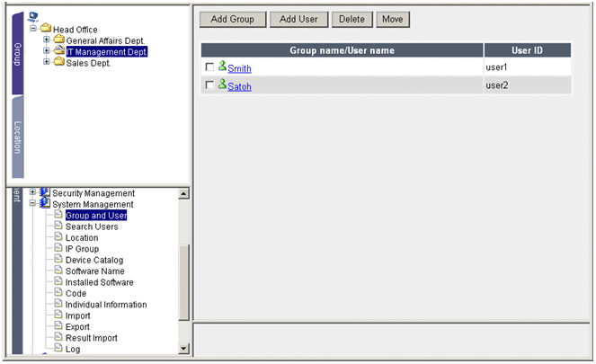The image size is (596, 364).
Task: Expand the IT Management Dept. node
Action: [47, 50]
